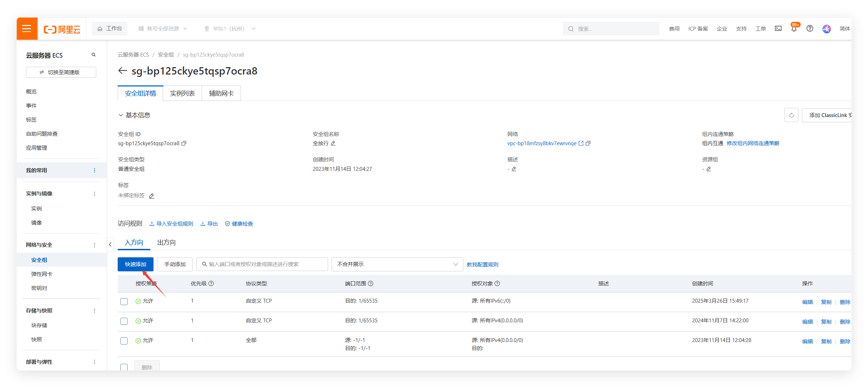Screen dimensions: 868x387
Task: Select the IPv4 1/65535 rule checkbox
Action: click(124, 321)
